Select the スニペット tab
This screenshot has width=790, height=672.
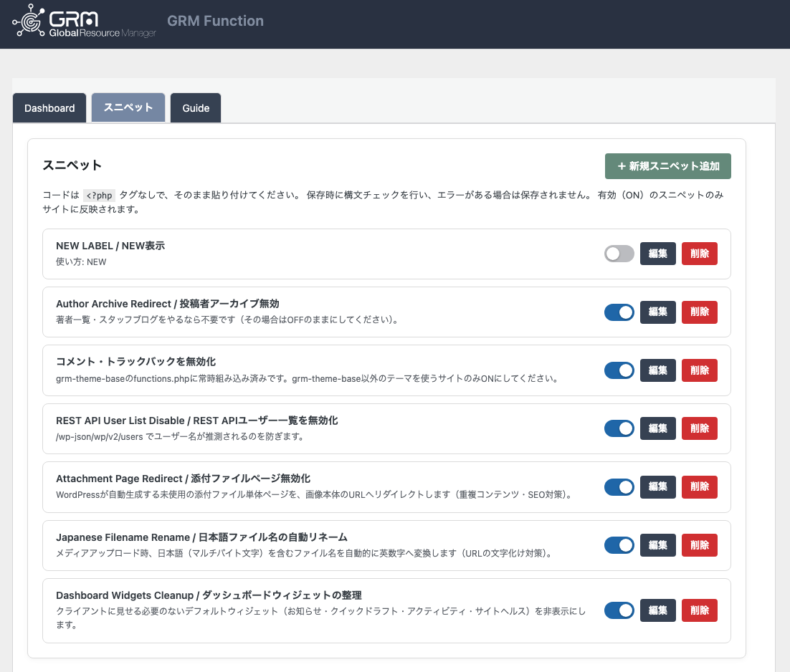pyautogui.click(x=128, y=107)
